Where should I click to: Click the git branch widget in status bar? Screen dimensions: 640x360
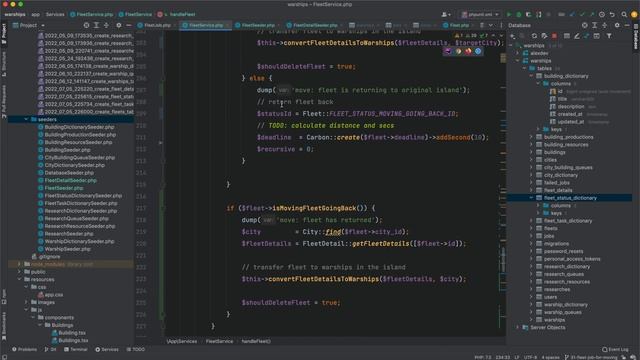click(x=591, y=357)
